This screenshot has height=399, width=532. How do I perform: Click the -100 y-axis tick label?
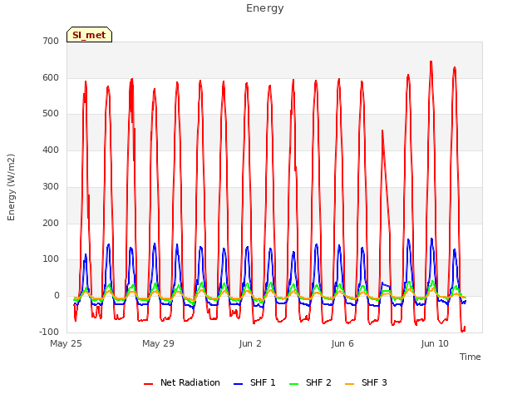[x=49, y=332]
